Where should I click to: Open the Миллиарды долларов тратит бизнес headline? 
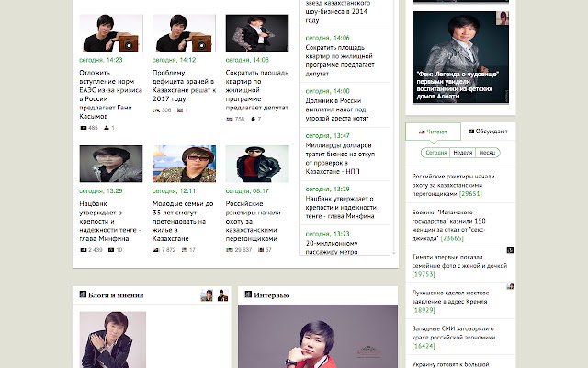click(x=340, y=158)
